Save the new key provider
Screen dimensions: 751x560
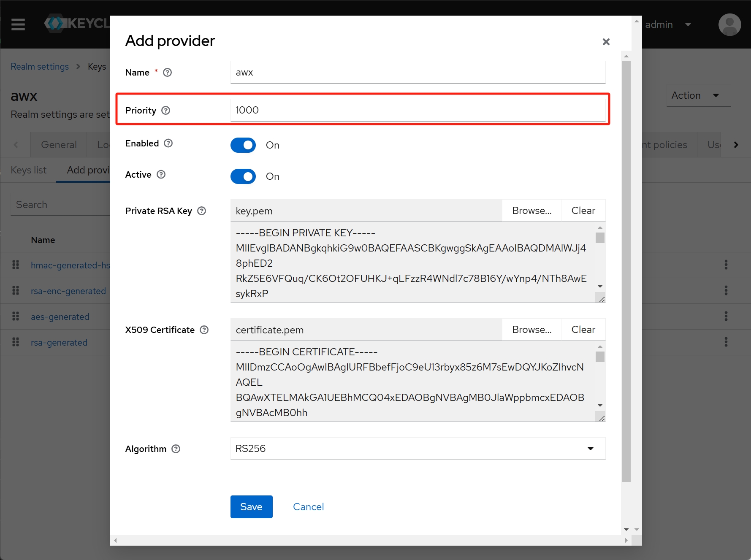click(x=251, y=507)
